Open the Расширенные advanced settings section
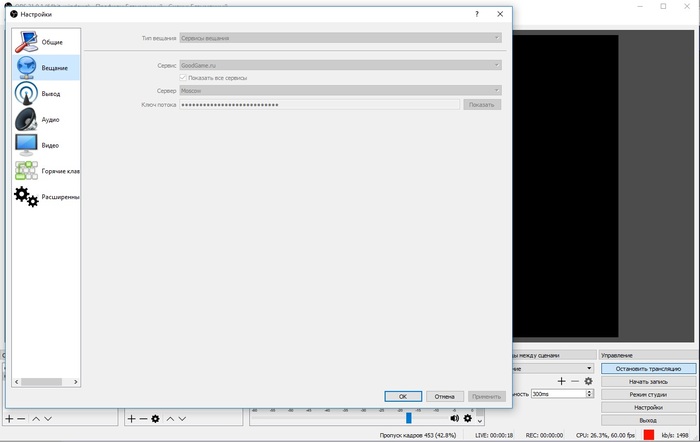The height and width of the screenshot is (442, 700). tap(46, 197)
